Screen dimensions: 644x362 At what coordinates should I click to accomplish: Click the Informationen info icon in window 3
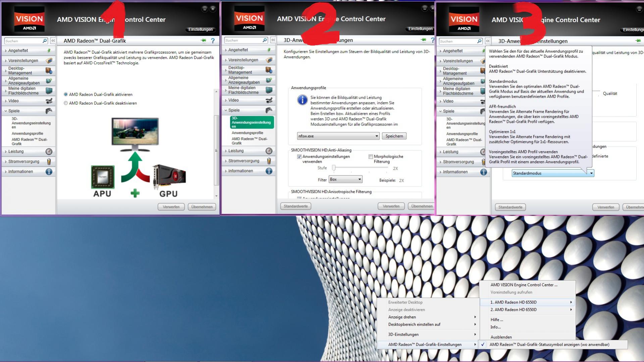point(483,172)
